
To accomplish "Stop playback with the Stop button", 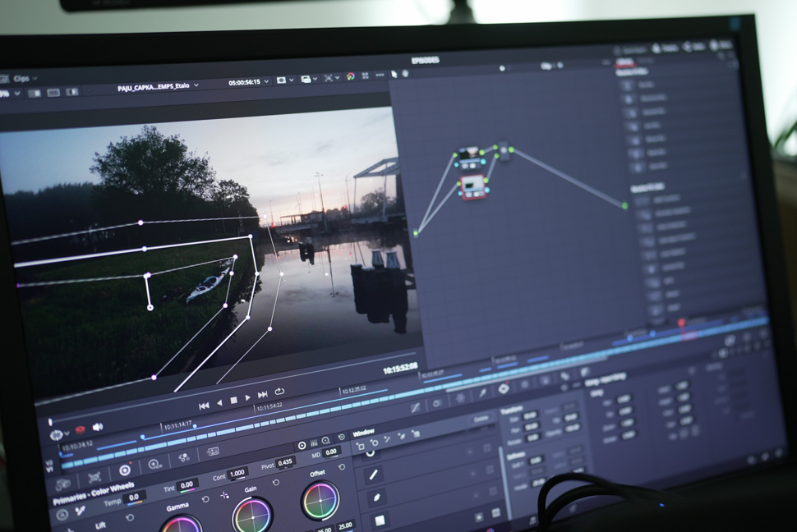I will [x=234, y=400].
